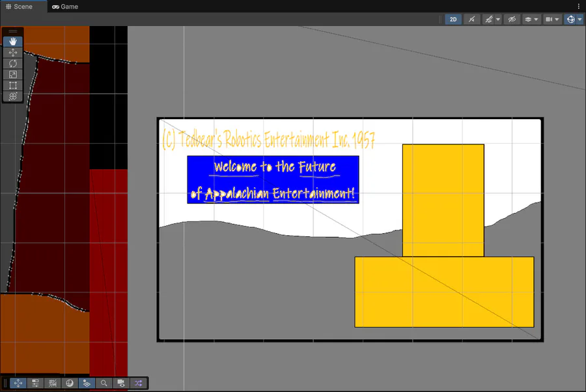Select the 'of Appalachian Entertainment!' text line
The width and height of the screenshot is (586, 392).
[x=272, y=193]
